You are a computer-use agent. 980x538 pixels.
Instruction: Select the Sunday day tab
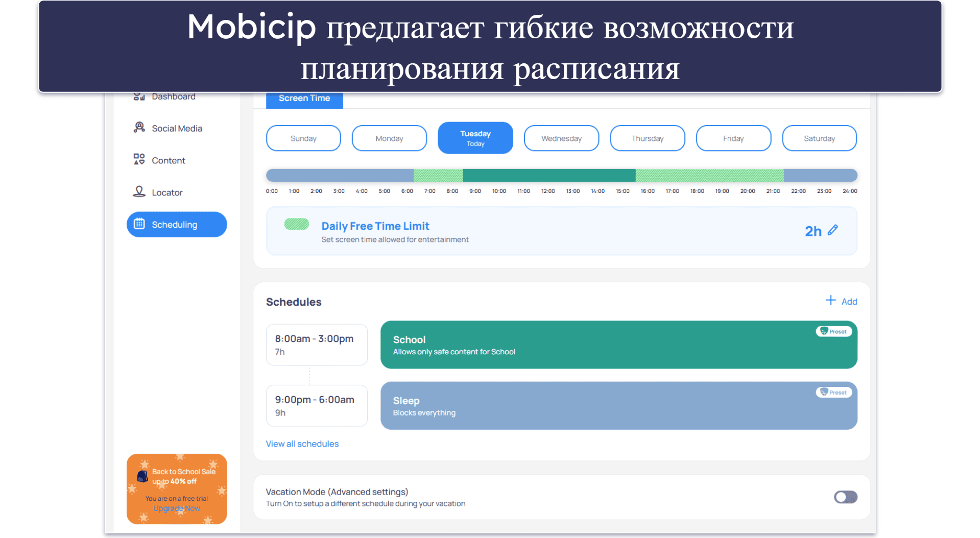303,138
